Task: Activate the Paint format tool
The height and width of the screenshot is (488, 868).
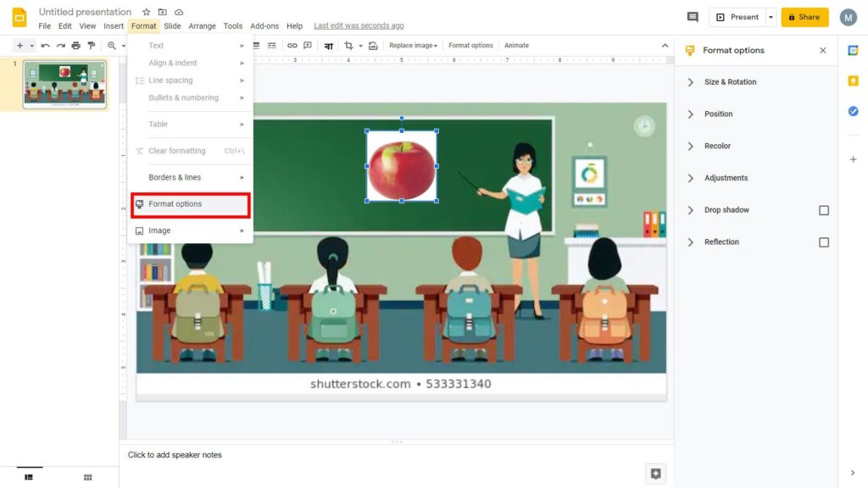Action: click(x=92, y=46)
